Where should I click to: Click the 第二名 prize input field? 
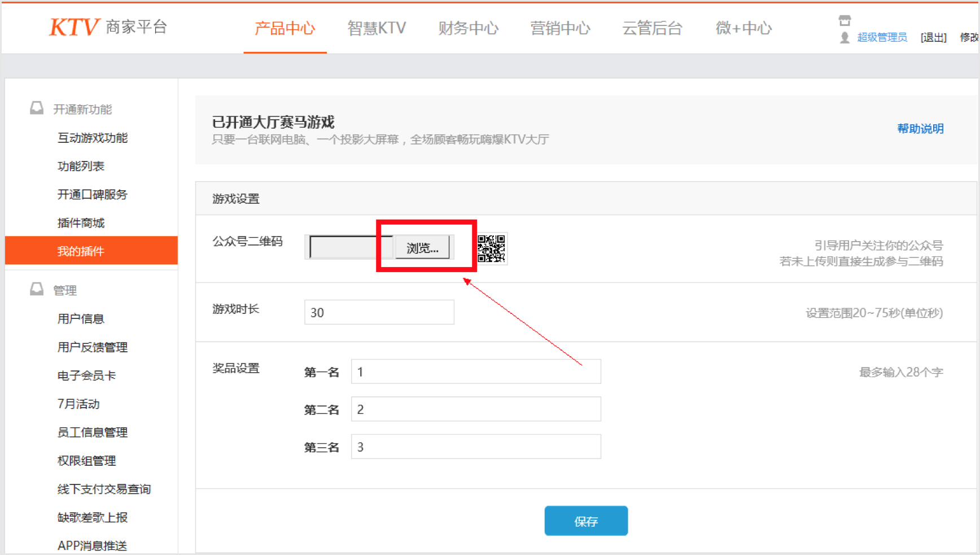click(476, 409)
